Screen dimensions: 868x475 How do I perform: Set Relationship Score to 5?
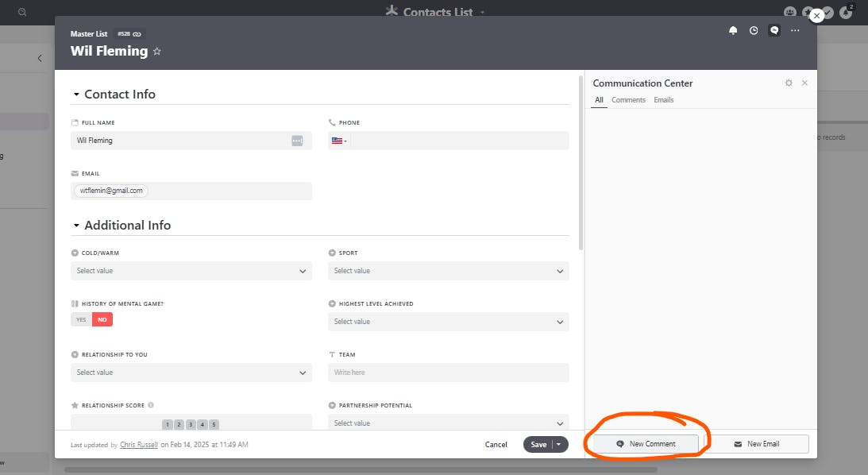(214, 425)
